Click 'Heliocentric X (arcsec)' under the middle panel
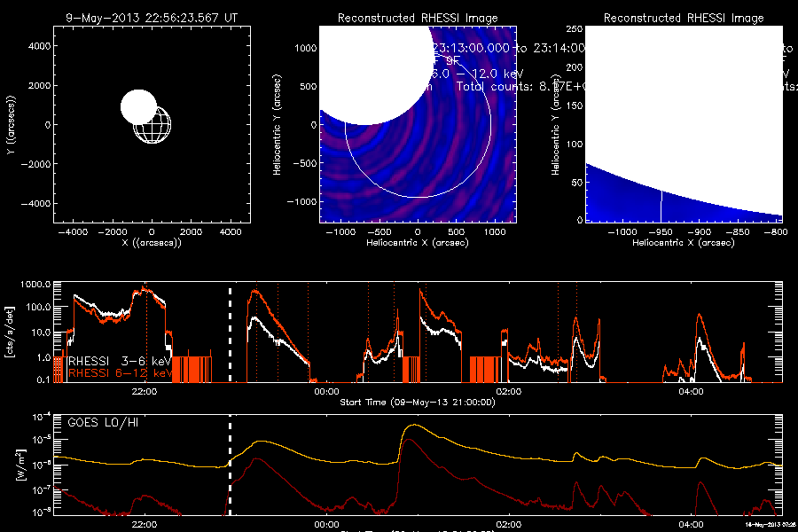 418,243
